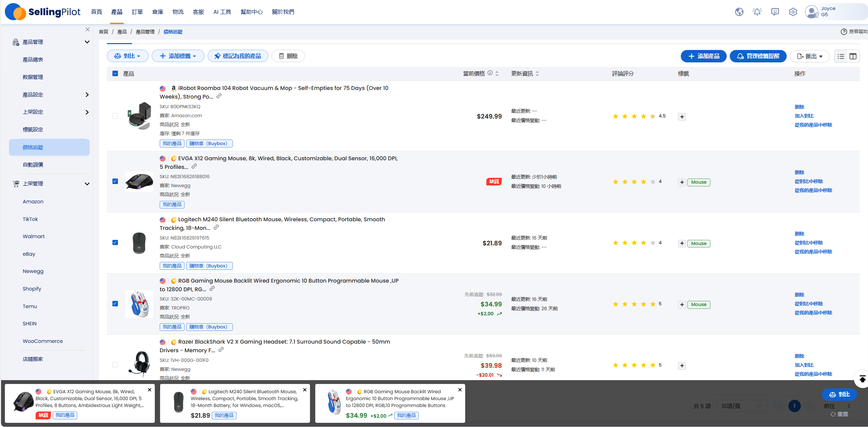Screen dimensions: 868x427
Task: Click link icon after RGB Gaming Mouse title
Action: (212, 289)
